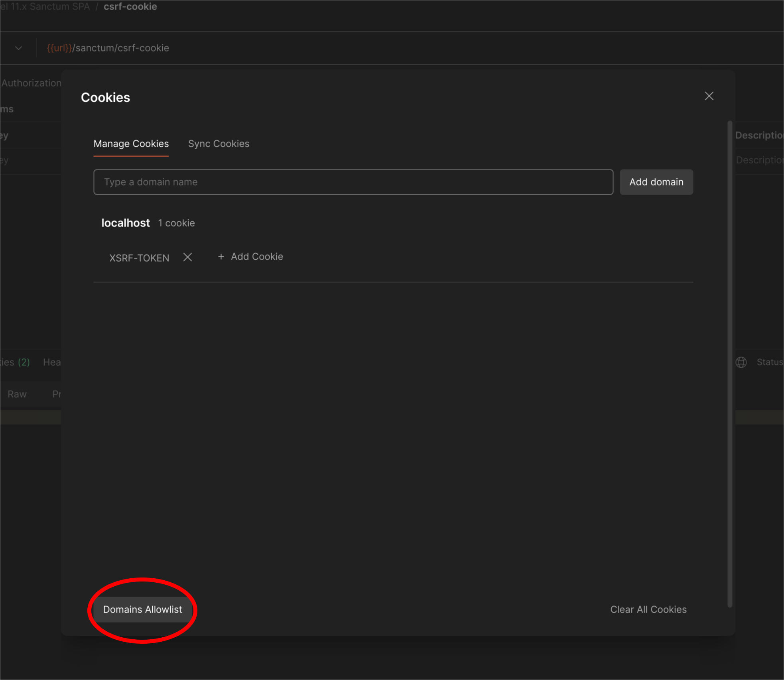Select the Manage Cookies tab
Viewport: 784px width, 680px height.
[131, 144]
